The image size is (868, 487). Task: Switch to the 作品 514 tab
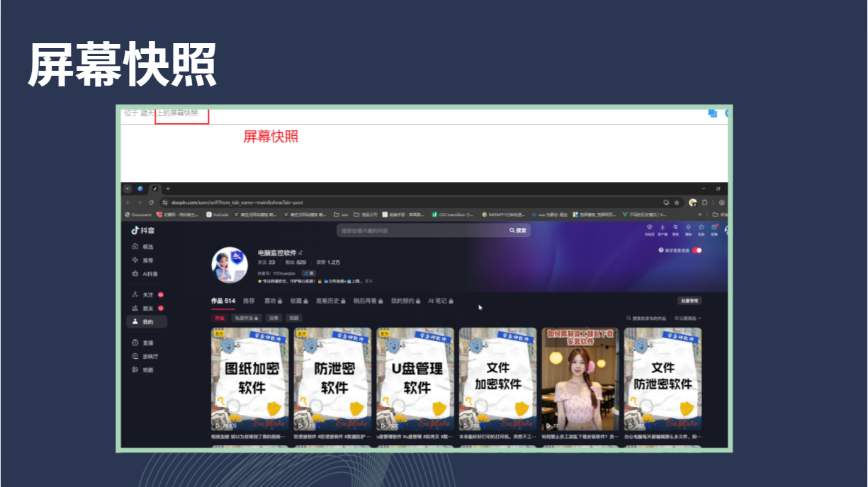[223, 301]
